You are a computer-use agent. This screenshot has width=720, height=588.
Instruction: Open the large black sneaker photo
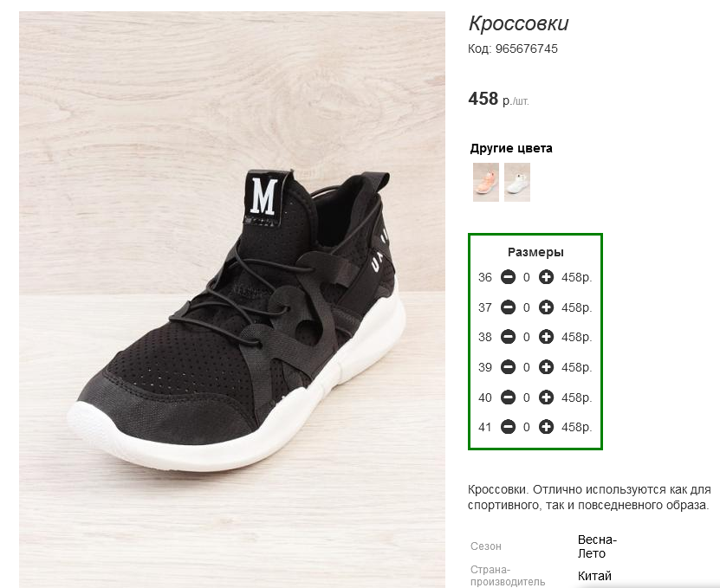(x=232, y=300)
